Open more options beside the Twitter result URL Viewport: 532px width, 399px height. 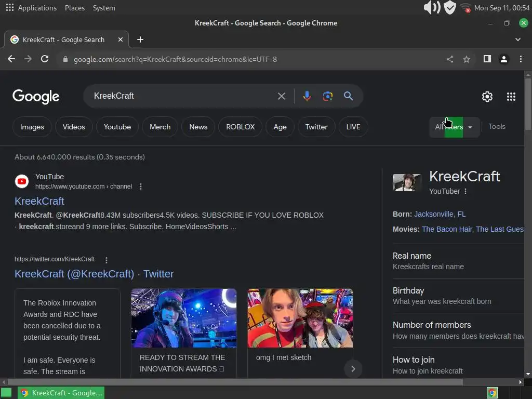click(x=106, y=260)
